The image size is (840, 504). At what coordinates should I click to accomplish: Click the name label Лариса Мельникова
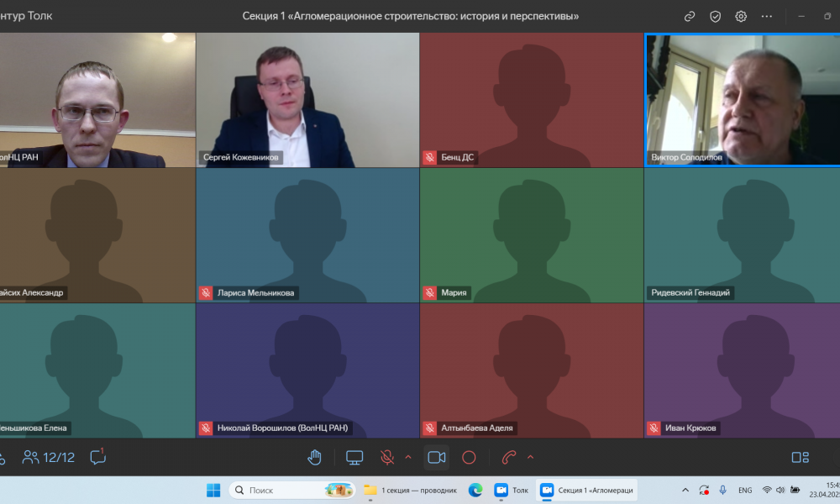coord(255,293)
